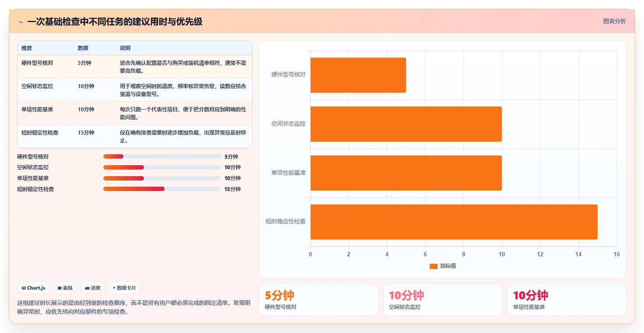Click the 5分钟 硬件型号核对 data card
Viewport: 644px width, 333px height.
pyautogui.click(x=319, y=300)
